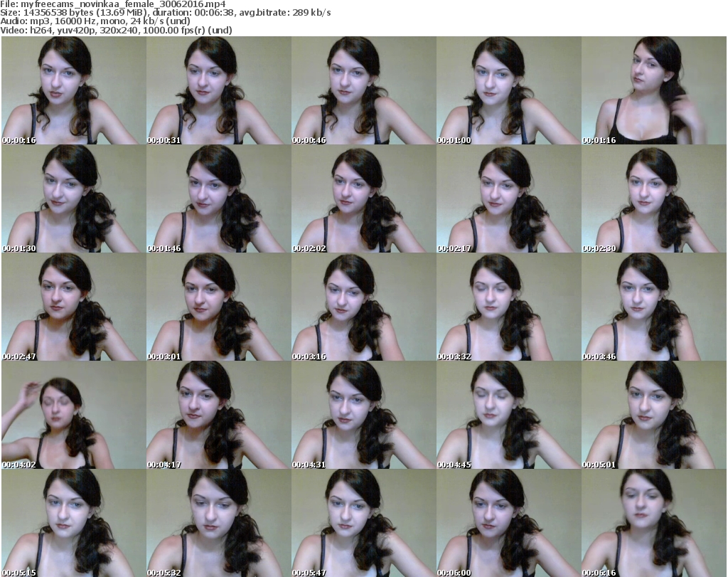Select the thumbnail stamped 00:00:31

219,90
